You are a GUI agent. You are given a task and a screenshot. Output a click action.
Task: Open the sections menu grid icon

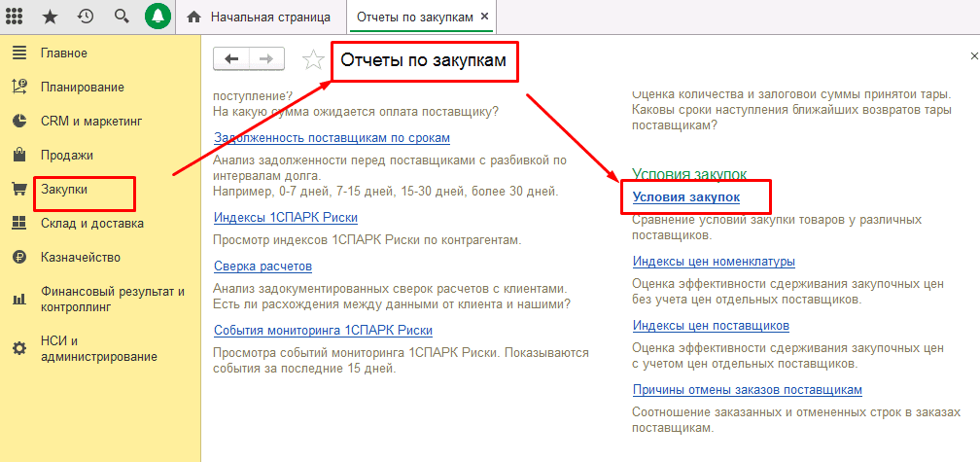coord(15,17)
